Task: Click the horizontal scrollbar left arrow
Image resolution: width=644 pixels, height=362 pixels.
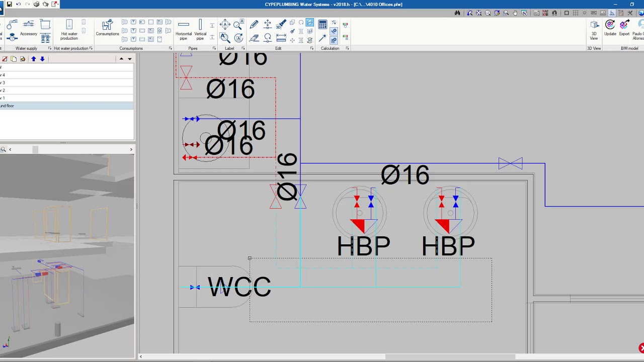Action: point(140,356)
